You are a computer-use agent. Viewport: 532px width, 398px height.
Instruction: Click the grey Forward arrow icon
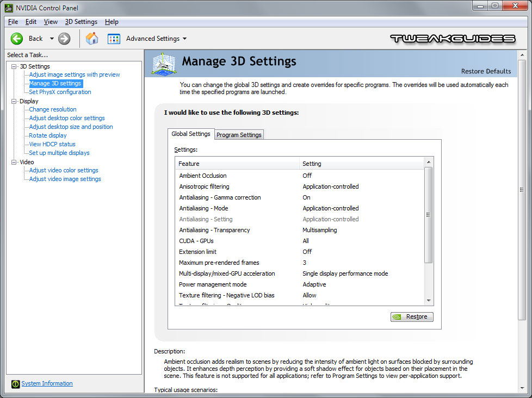pyautogui.click(x=64, y=39)
